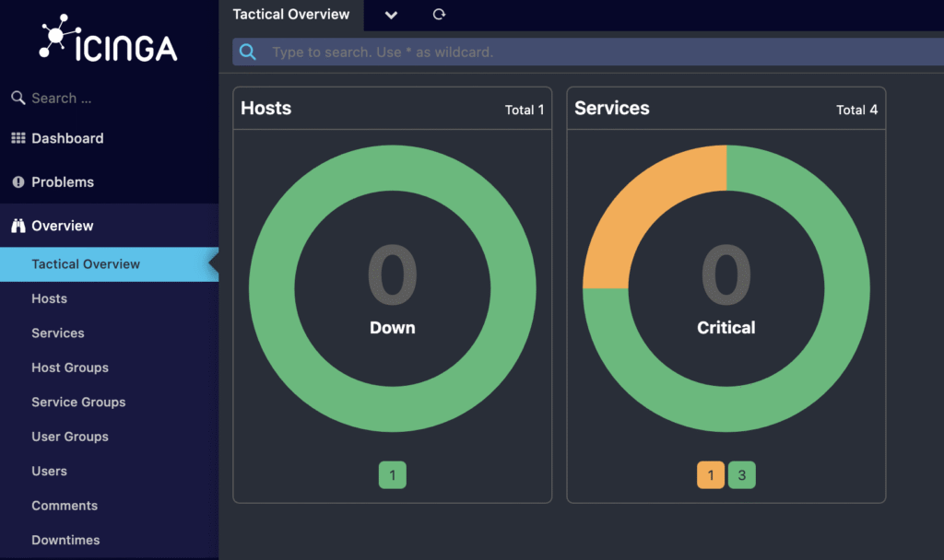Click the Icinga logo

tap(109, 39)
